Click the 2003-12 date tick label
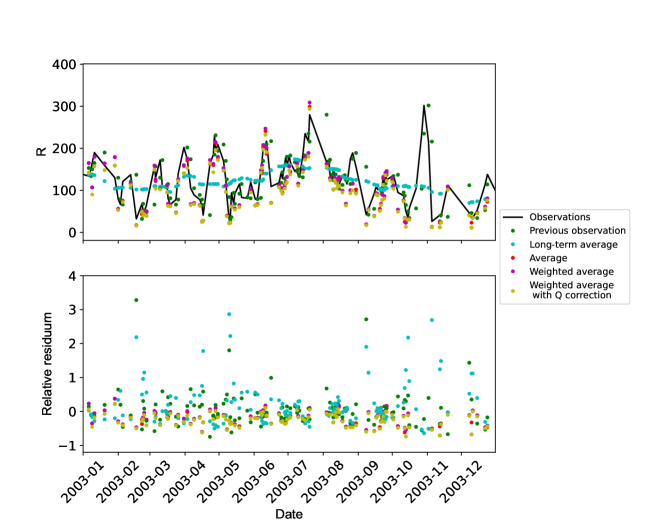 point(461,481)
